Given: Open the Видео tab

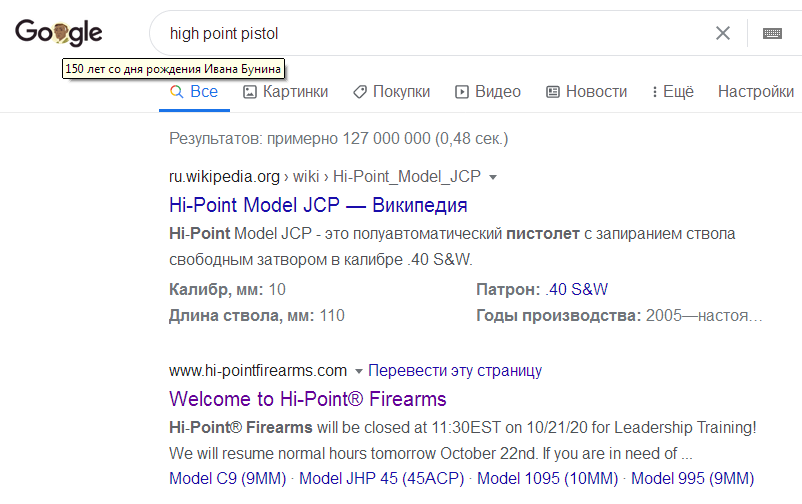Looking at the screenshot, I should 488,92.
